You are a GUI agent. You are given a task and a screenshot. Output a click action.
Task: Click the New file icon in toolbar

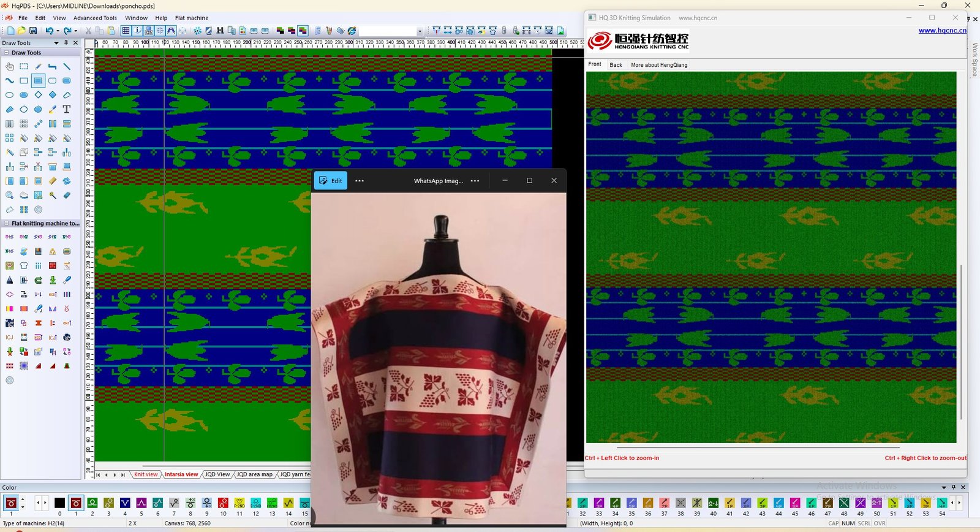pos(11,31)
